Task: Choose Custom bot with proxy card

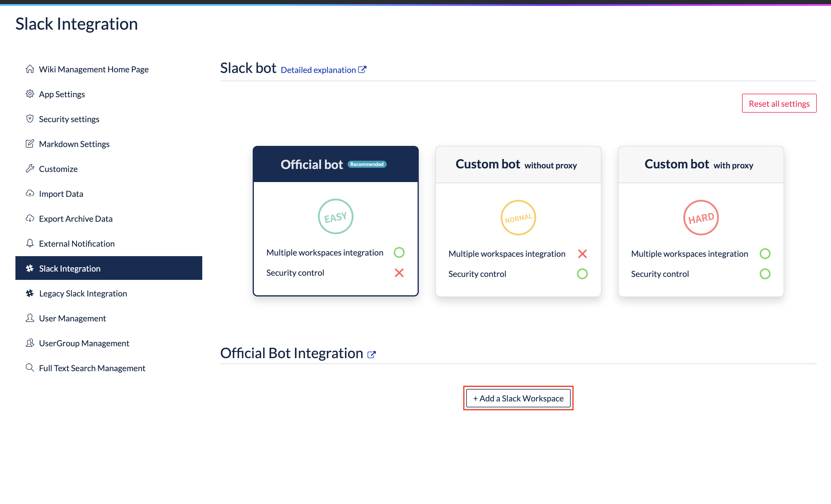Action: 701,221
